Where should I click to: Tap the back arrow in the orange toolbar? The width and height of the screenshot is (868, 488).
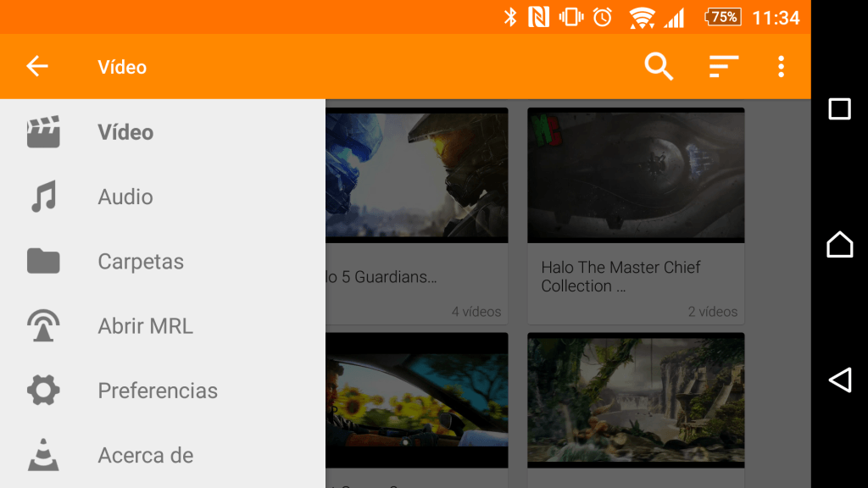pos(37,66)
